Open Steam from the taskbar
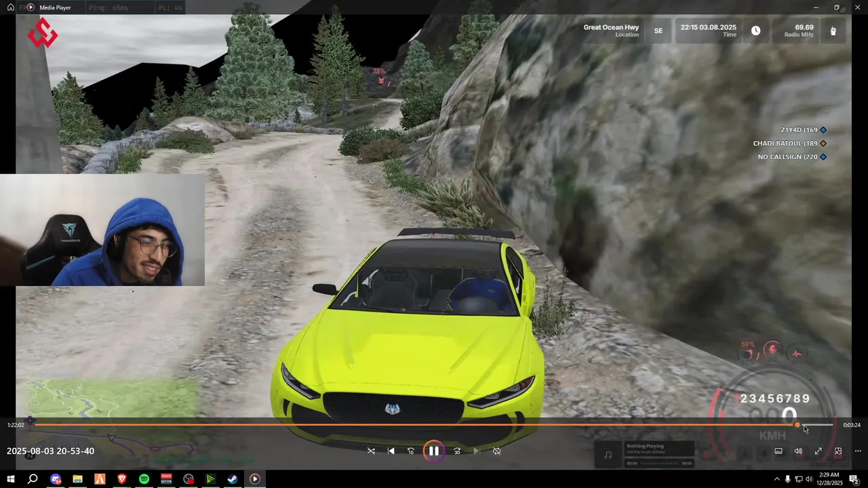Viewport: 868px width, 488px height. [x=233, y=479]
